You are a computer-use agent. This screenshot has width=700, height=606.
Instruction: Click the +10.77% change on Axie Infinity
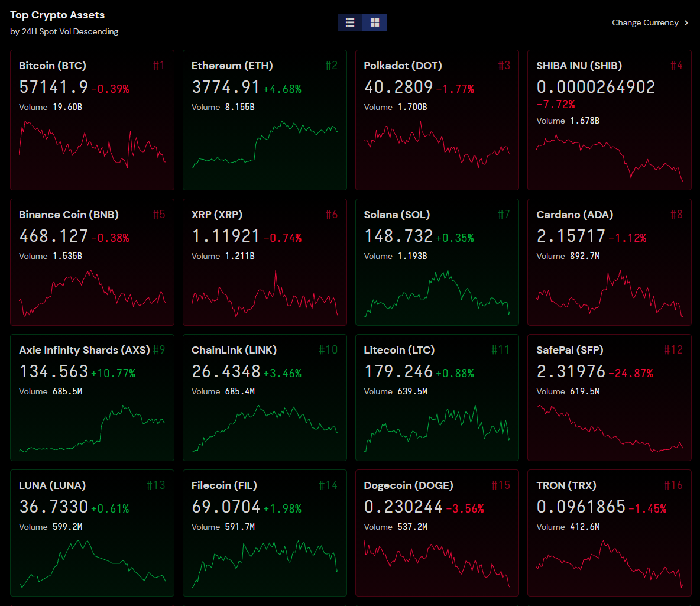(114, 373)
